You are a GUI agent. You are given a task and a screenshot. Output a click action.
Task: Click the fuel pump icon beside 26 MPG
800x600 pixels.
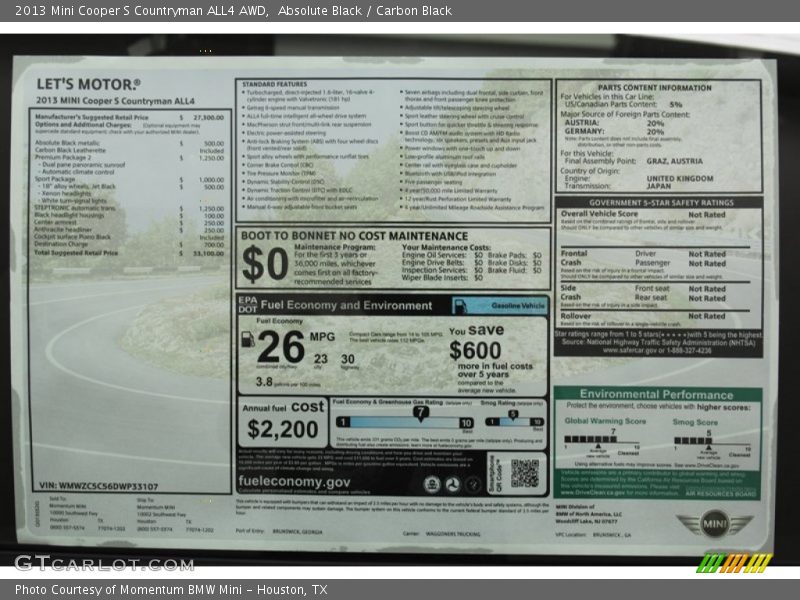pos(247,339)
